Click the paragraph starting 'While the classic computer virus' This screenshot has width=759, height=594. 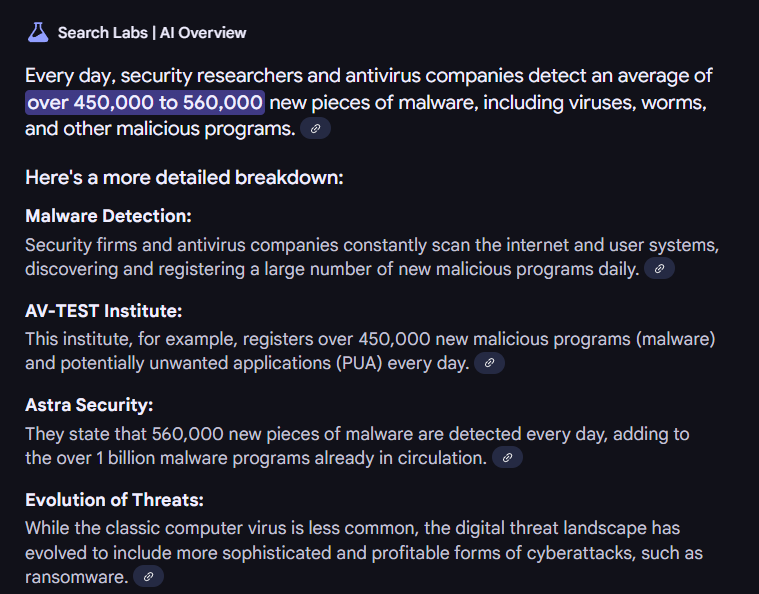click(364, 552)
